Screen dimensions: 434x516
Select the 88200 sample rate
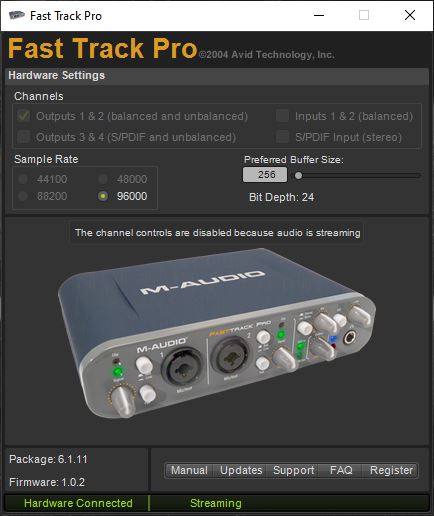23,196
